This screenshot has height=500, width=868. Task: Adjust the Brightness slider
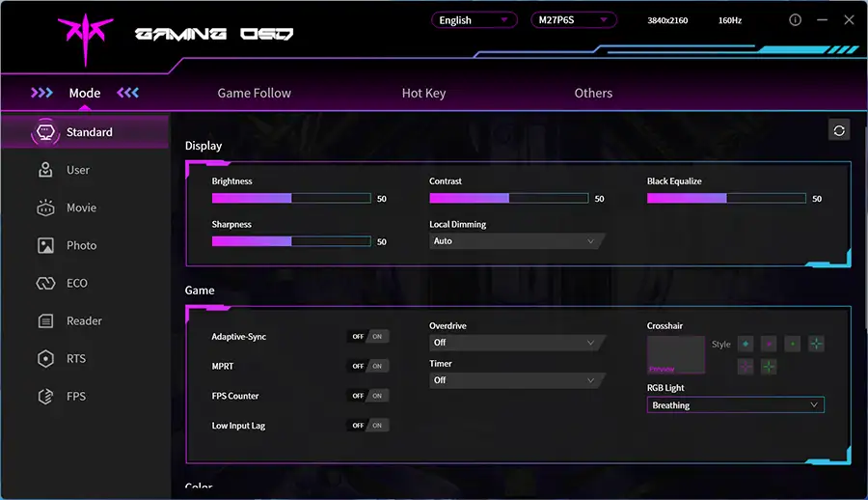coord(291,199)
